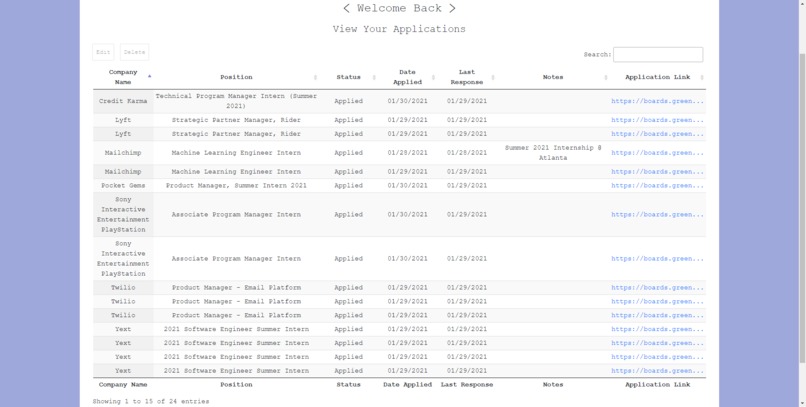The width and height of the screenshot is (806, 407).
Task: Click the Edit button
Action: pyautogui.click(x=103, y=52)
